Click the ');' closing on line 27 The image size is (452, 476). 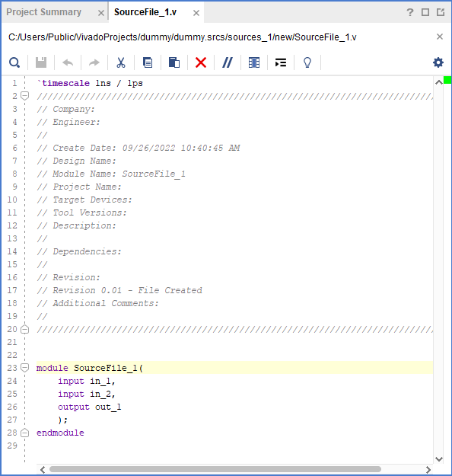63,420
